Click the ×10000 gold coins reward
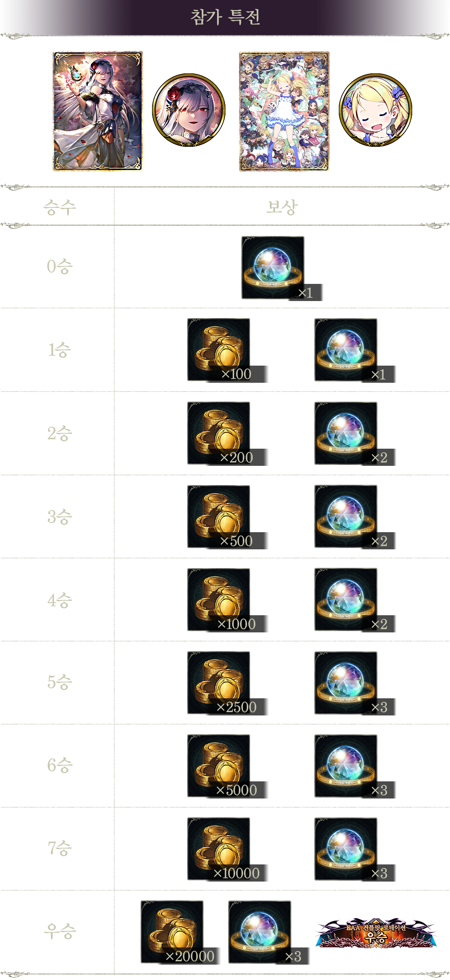450x980 pixels. tap(227, 849)
